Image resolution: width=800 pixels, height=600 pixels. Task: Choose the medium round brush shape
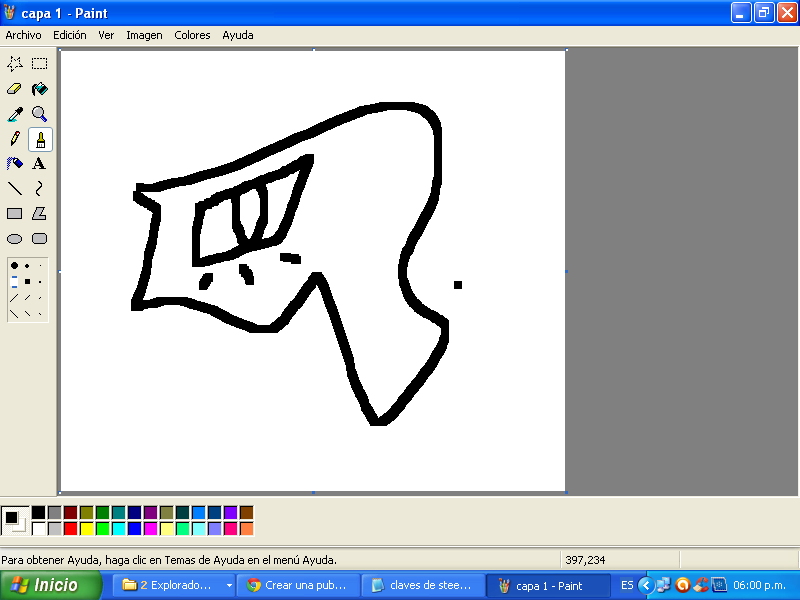pos(27,265)
